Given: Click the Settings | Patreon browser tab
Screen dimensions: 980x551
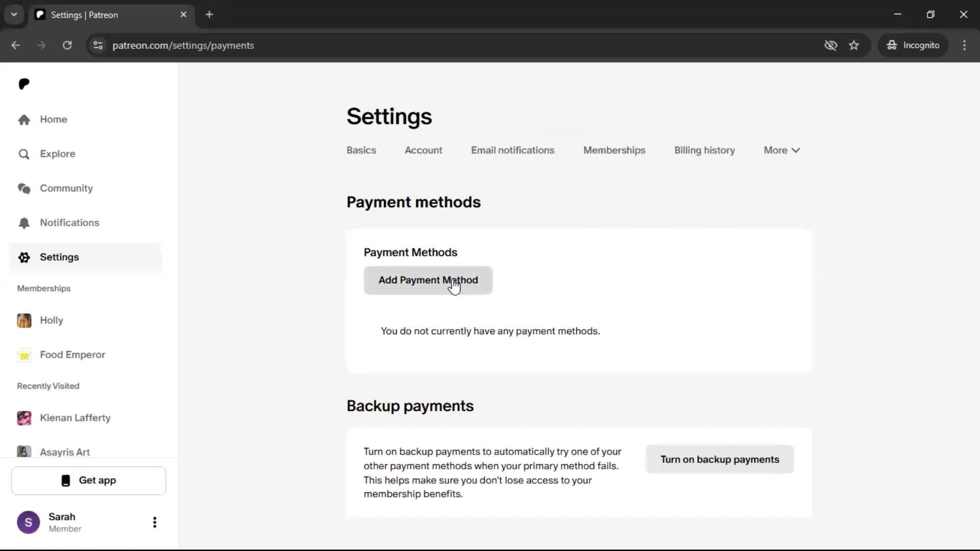Looking at the screenshot, I should tap(111, 15).
